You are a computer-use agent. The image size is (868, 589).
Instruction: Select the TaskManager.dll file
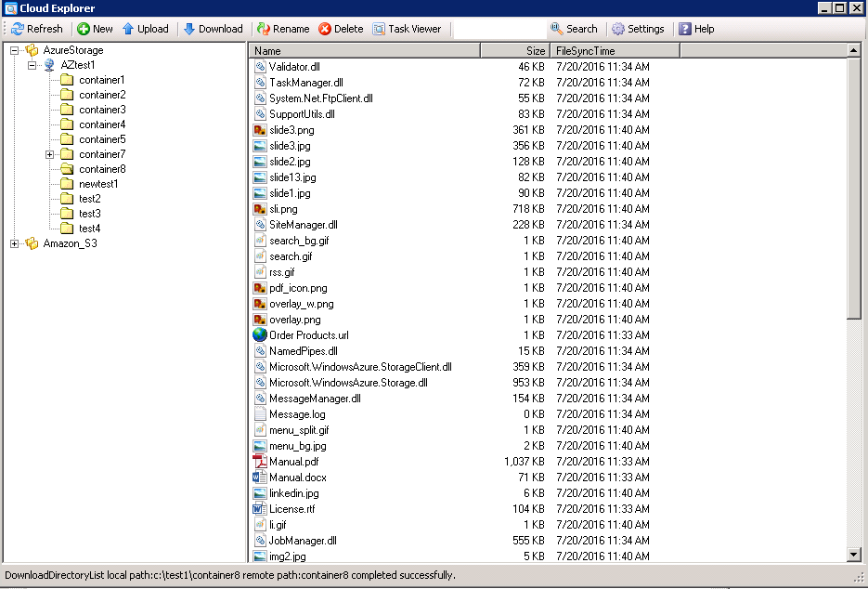(306, 83)
